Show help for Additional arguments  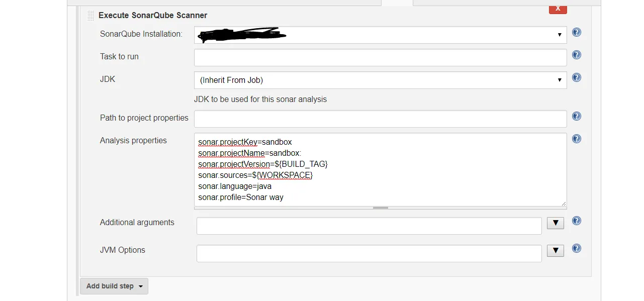[x=577, y=221]
